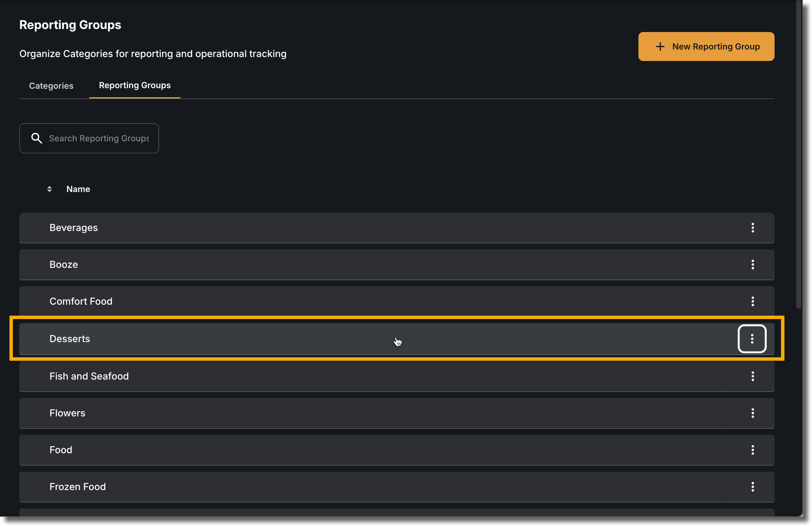Screen dimensions: 812x526
Task: Open the options menu for Flowers
Action: tap(752, 413)
